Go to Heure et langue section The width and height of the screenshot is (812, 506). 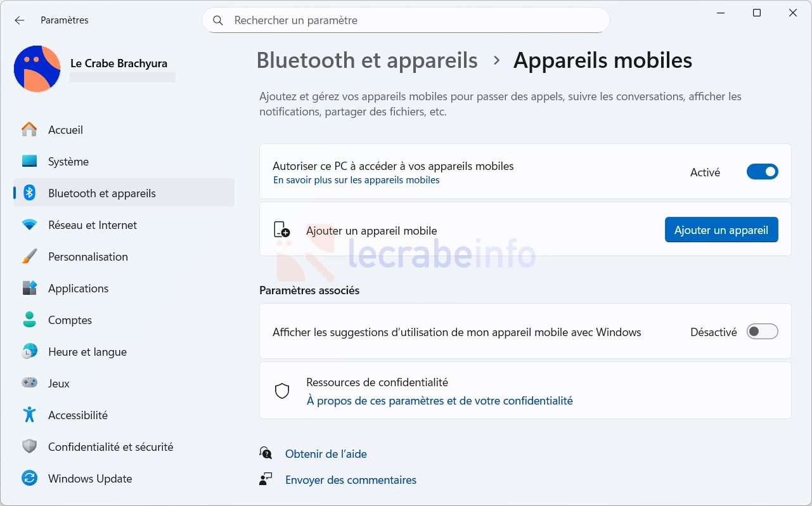(87, 352)
